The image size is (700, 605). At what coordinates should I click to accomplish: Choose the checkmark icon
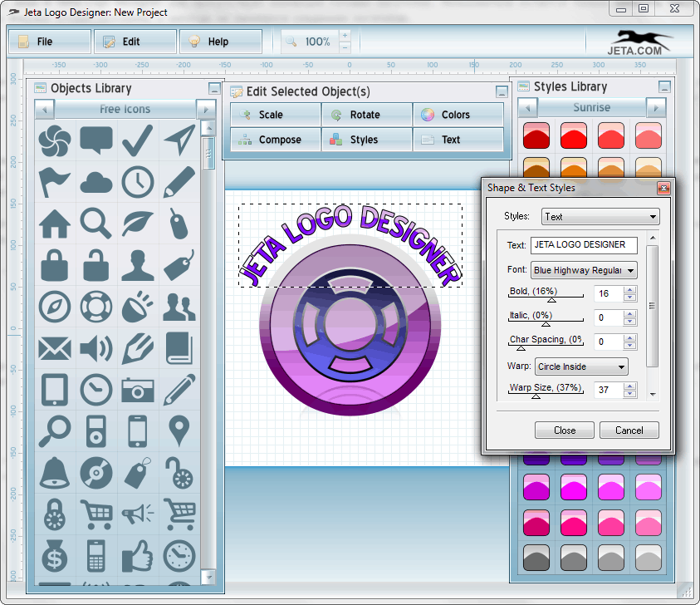coord(138,140)
